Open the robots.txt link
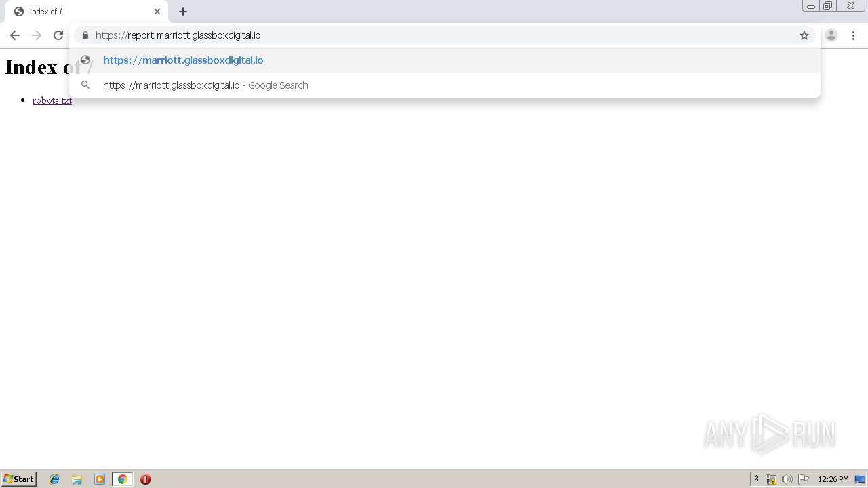Screen dimensions: 868x488 (x=52, y=100)
